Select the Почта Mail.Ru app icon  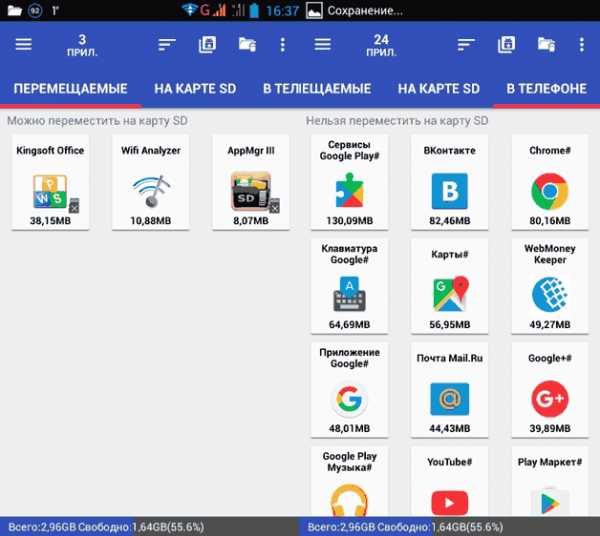tap(450, 399)
